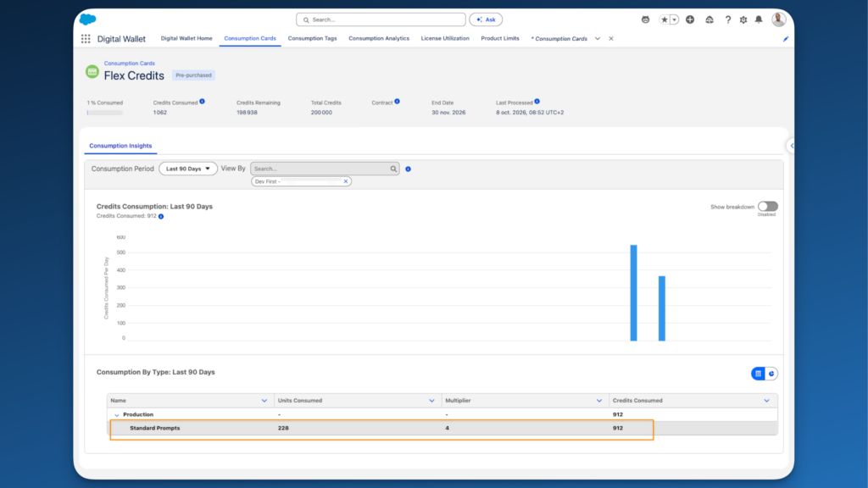Viewport: 868px width, 488px height.
Task: Open the global create plus icon
Action: point(690,19)
